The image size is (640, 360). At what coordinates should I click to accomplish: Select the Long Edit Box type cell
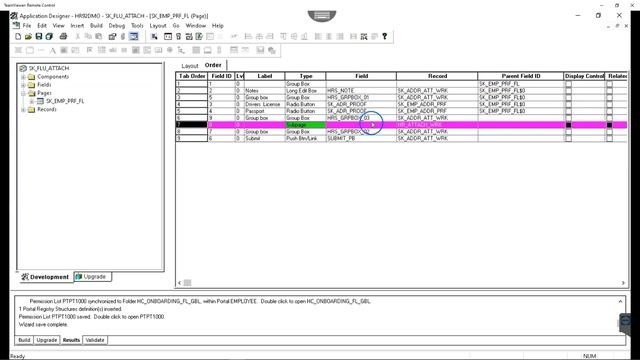point(305,91)
